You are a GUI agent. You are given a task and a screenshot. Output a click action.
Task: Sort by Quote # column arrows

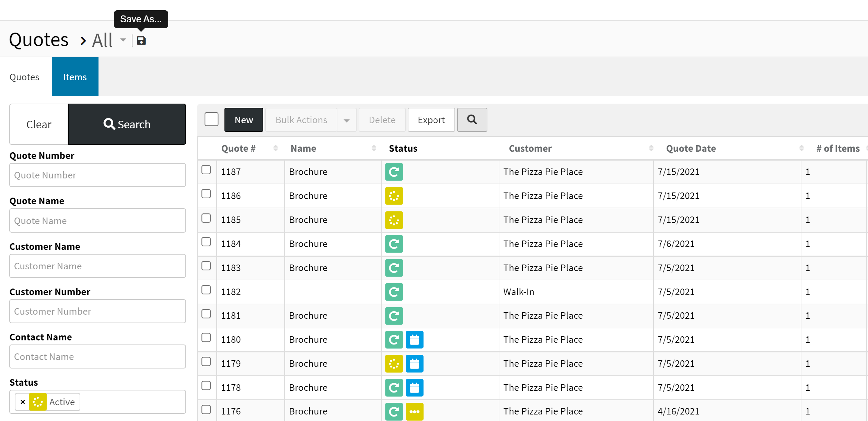[x=275, y=148]
